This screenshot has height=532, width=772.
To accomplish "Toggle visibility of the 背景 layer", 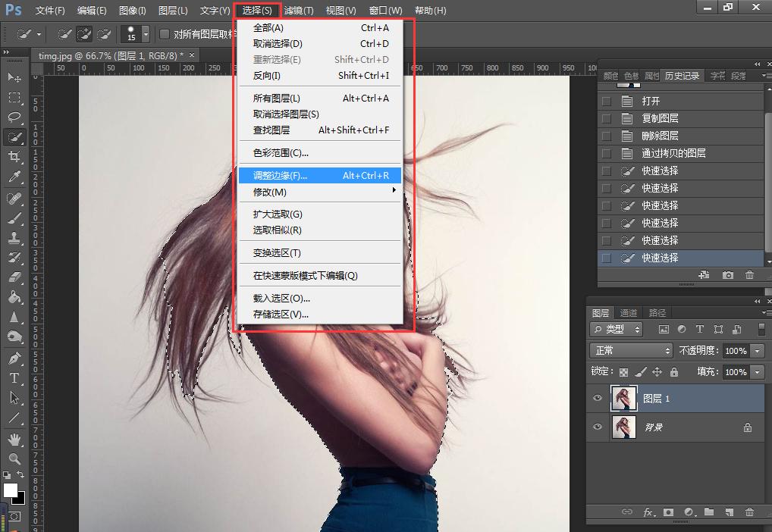I will [x=598, y=427].
